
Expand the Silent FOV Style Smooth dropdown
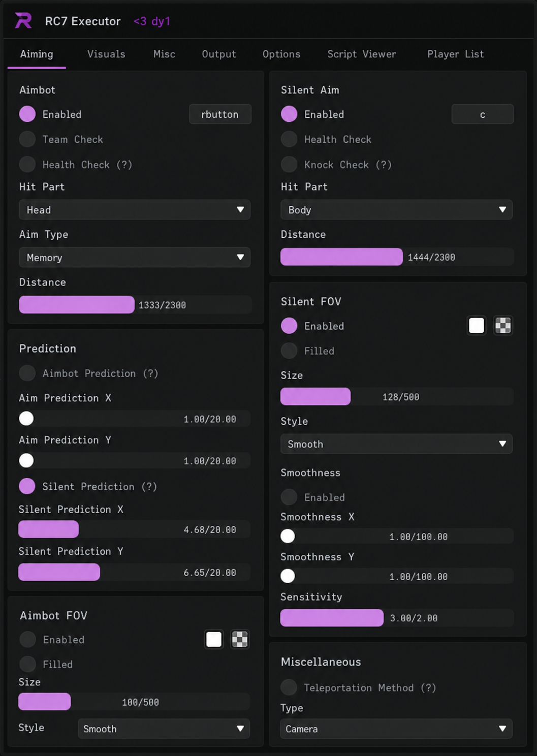pyautogui.click(x=396, y=444)
